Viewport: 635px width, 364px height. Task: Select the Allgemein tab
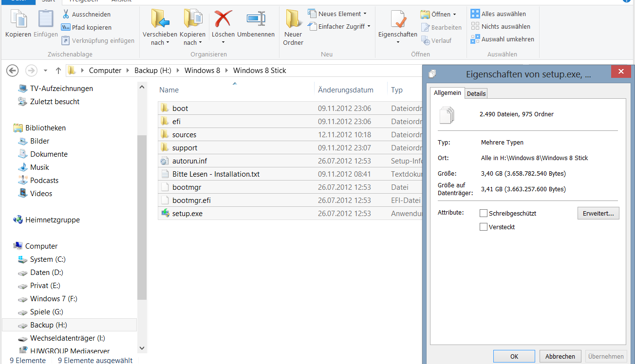448,93
